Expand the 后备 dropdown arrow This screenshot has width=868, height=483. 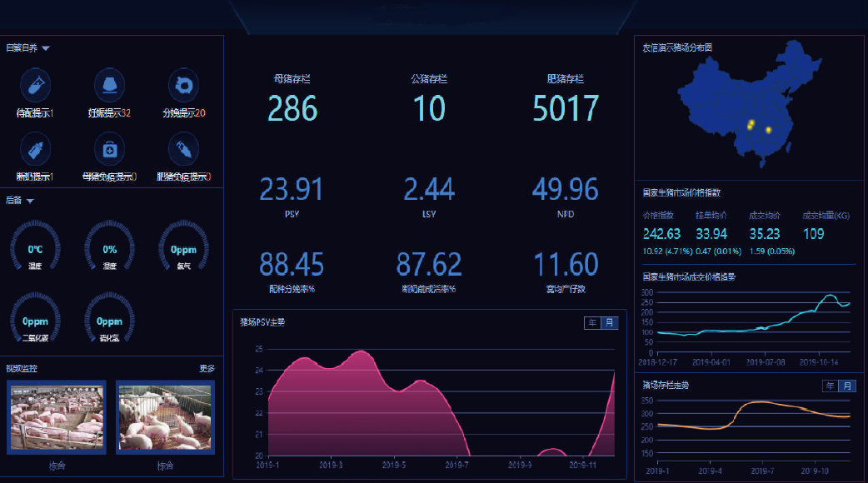(x=30, y=201)
